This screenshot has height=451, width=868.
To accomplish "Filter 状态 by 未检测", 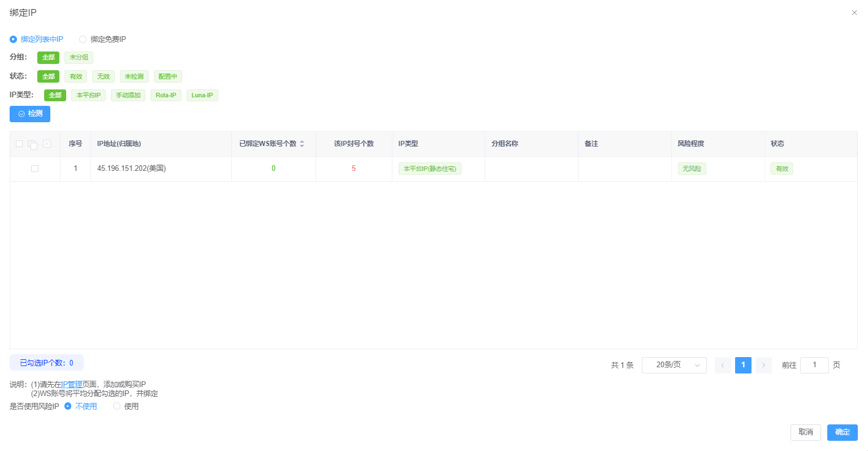I will click(x=134, y=76).
